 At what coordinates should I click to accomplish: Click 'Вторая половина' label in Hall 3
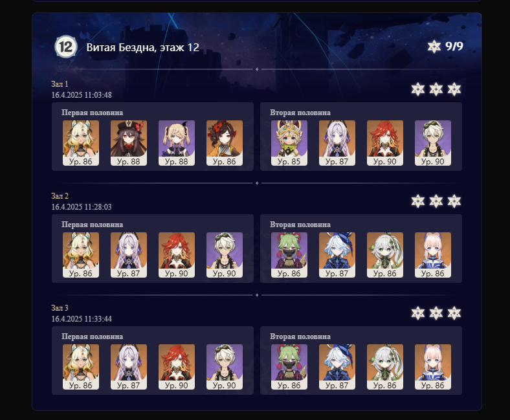(300, 337)
